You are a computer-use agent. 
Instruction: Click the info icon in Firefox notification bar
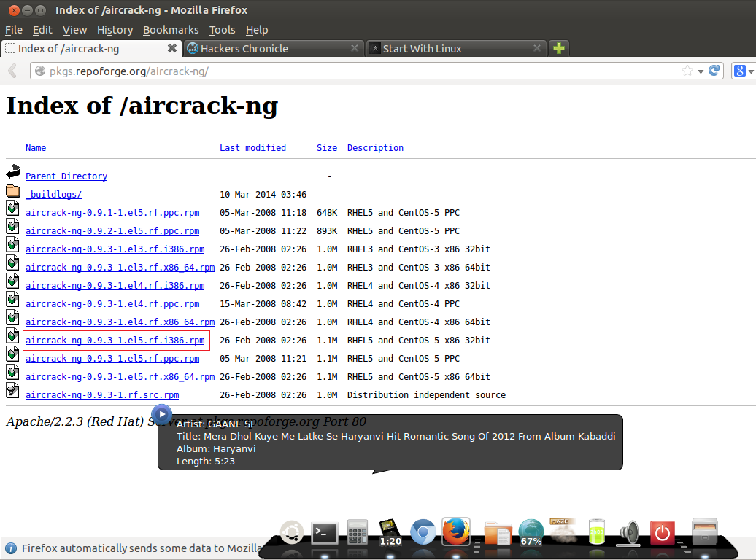coord(11,548)
